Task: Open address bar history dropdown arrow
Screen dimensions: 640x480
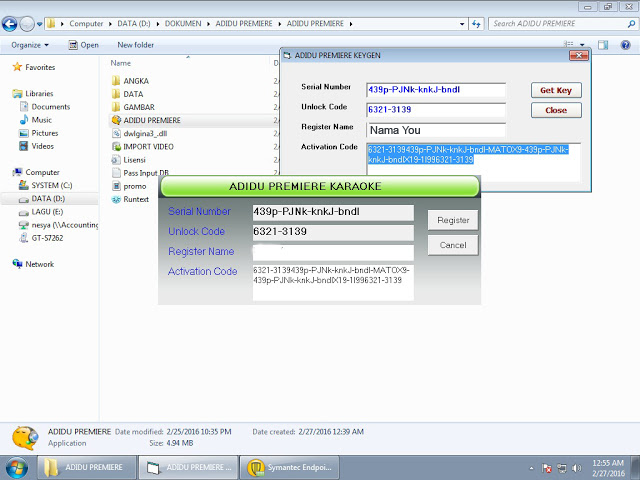Action: 462,24
